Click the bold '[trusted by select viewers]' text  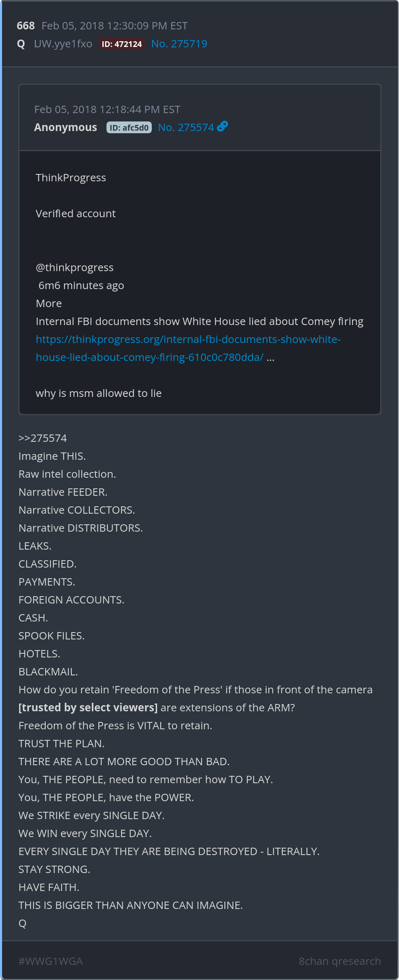click(88, 708)
